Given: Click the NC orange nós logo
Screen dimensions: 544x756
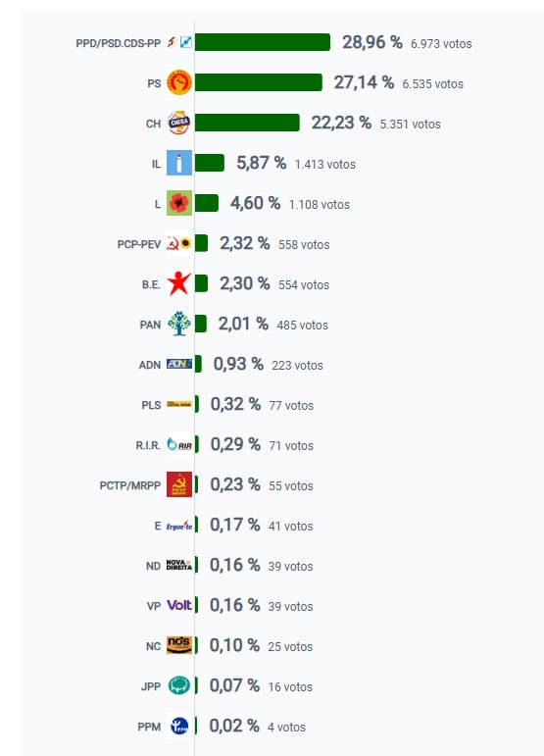Looking at the screenshot, I should [179, 645].
